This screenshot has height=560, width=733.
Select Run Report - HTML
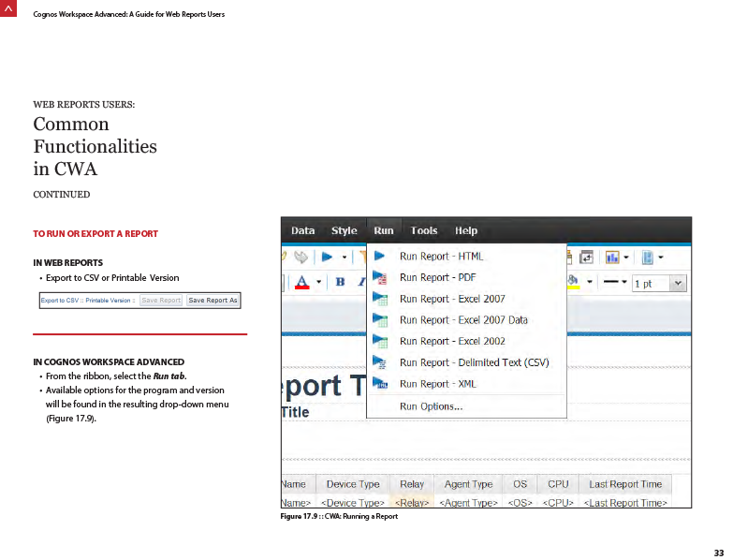pyautogui.click(x=466, y=257)
